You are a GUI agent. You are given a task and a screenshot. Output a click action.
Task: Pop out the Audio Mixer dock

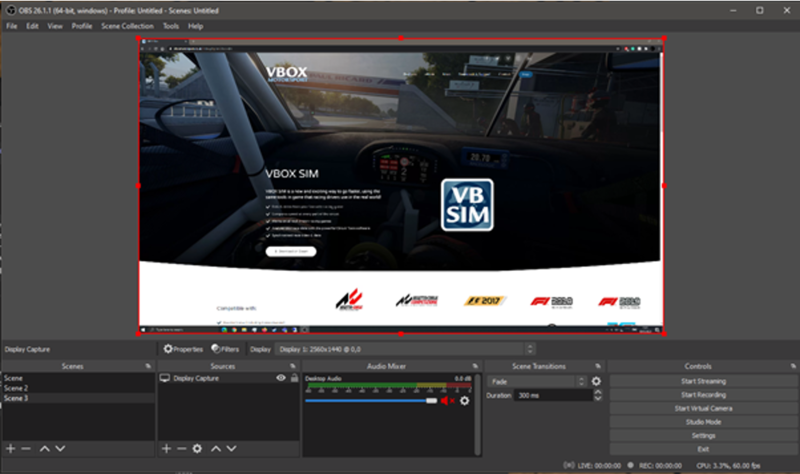click(x=475, y=366)
